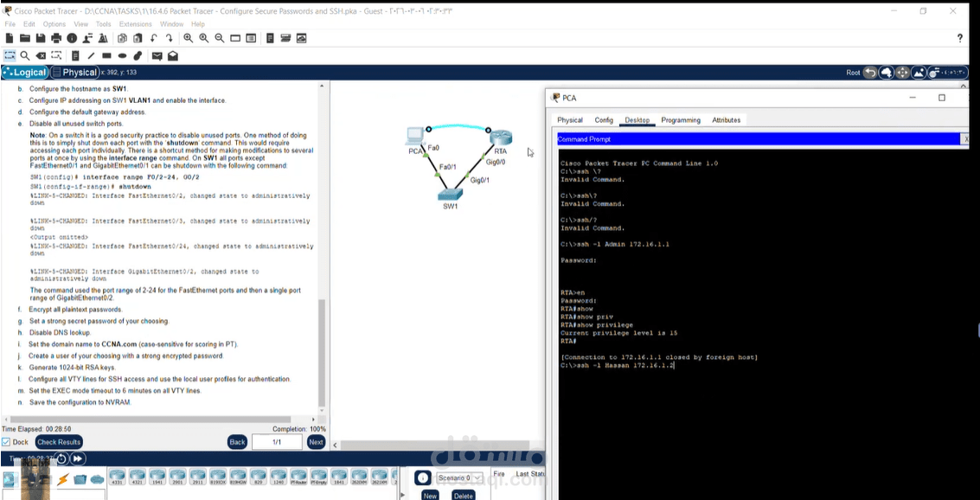Screen dimensions: 980x500
Task: Open the Programming tab in PCA window
Action: [x=681, y=120]
